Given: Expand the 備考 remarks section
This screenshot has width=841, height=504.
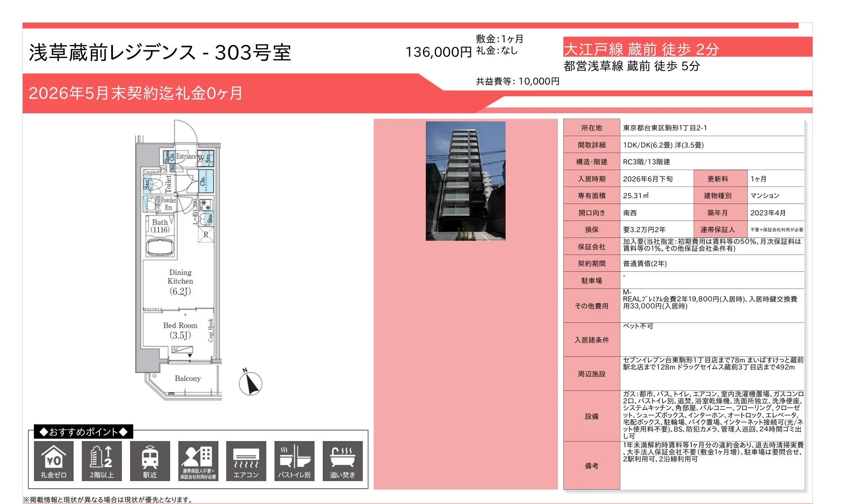Looking at the screenshot, I should point(591,465).
